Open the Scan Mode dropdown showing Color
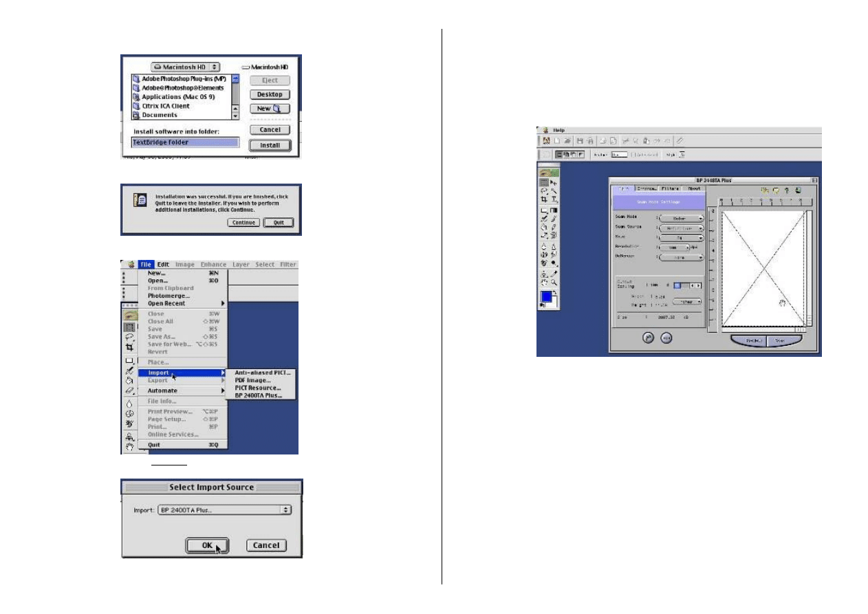 [x=681, y=217]
